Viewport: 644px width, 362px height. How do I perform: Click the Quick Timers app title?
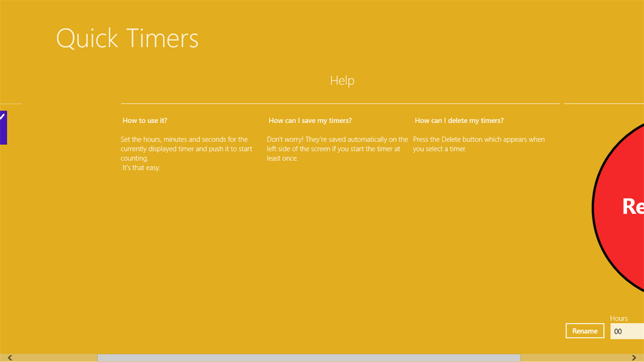127,39
